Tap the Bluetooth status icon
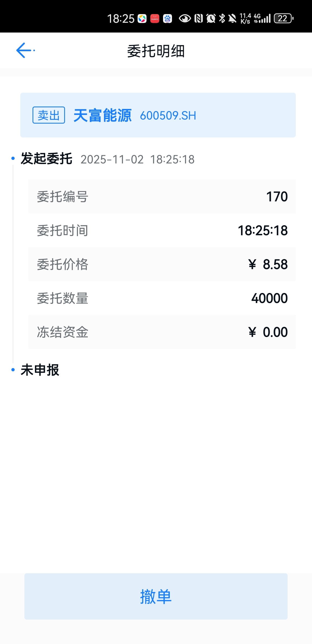The height and width of the screenshot is (644, 312). [222, 18]
